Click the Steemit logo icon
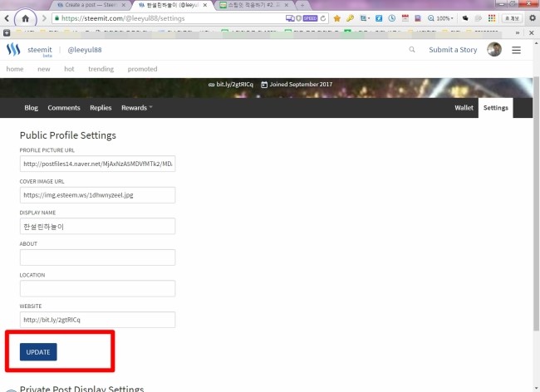 [13, 50]
